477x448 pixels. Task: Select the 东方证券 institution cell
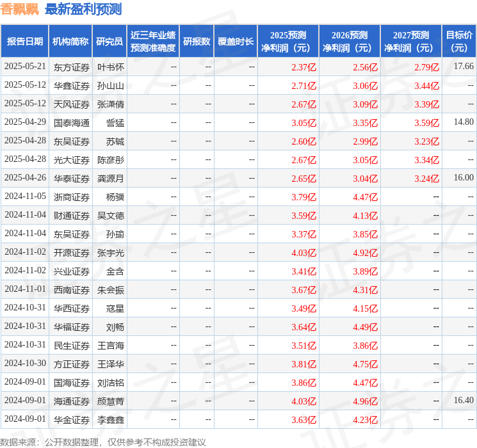tap(72, 67)
